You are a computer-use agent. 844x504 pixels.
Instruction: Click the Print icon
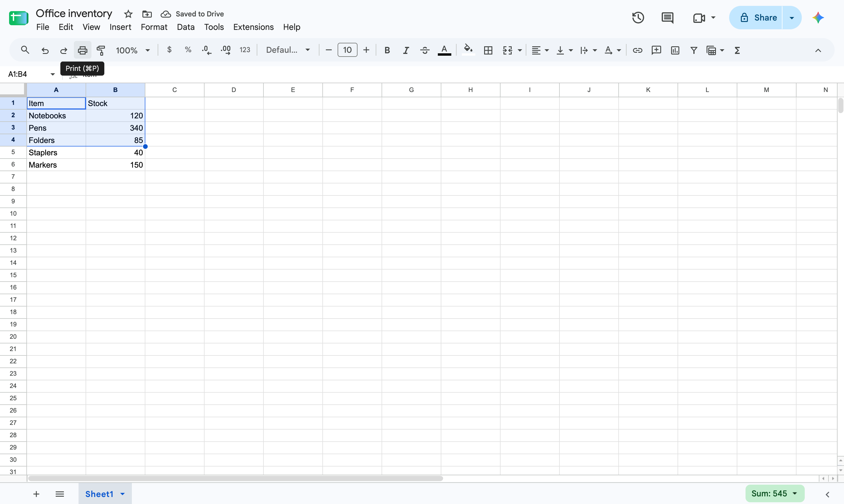(83, 50)
